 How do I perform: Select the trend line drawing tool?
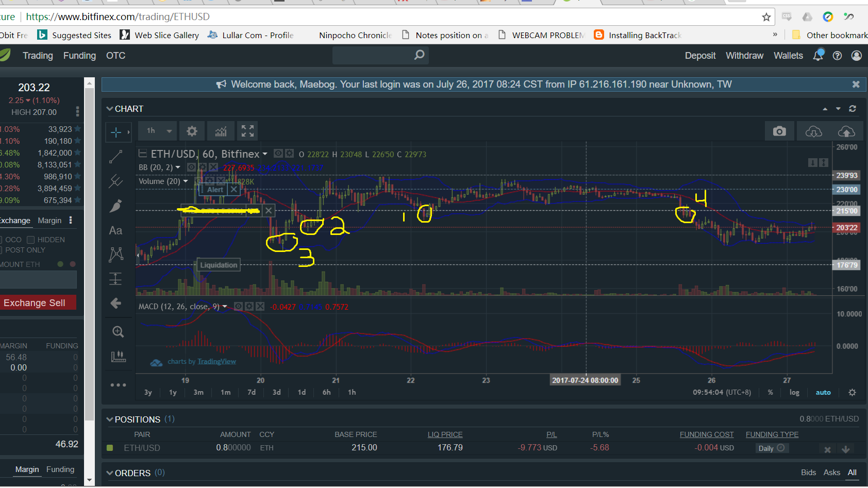tap(116, 157)
